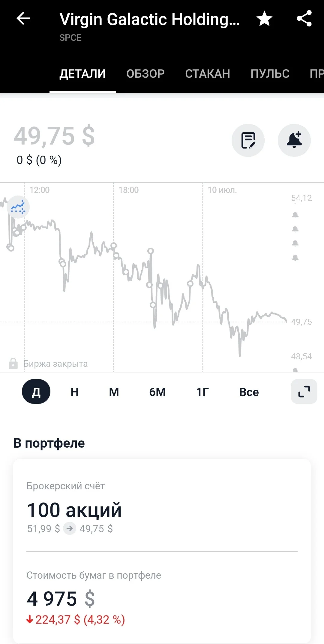
Task: Switch to the ОБЗОР tab
Action: tap(145, 74)
